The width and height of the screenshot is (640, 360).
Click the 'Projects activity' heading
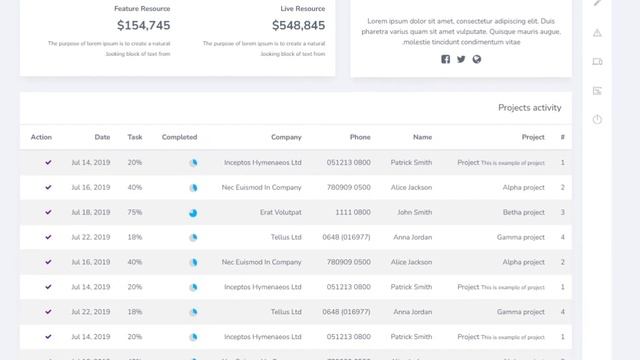coord(530,108)
